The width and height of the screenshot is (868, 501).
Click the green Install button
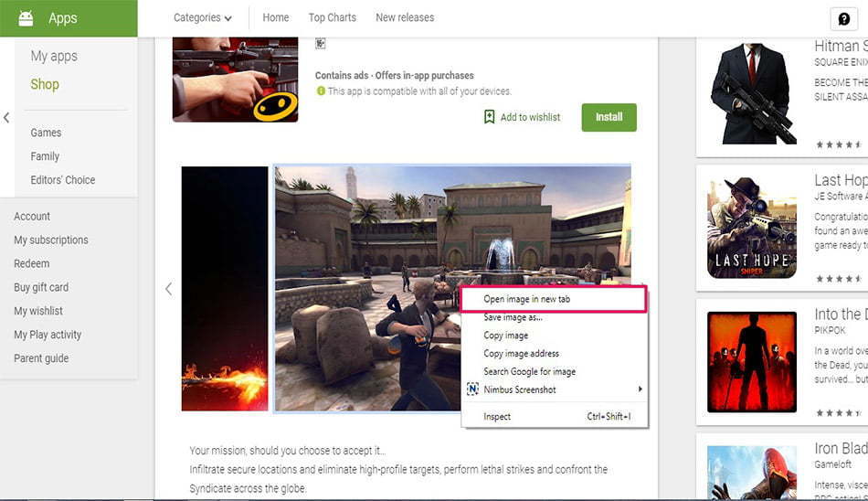tap(609, 117)
